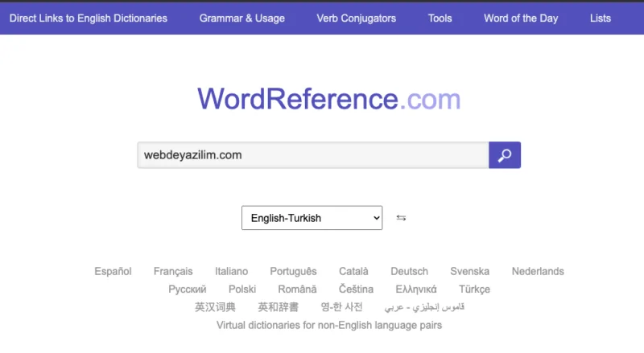The image size is (644, 353).
Task: Open the Tools menu
Action: click(440, 18)
